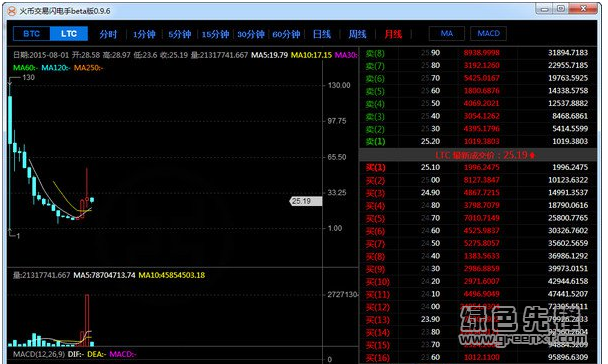Image resolution: width=608 pixels, height=364 pixels.
Task: Minimize the trading window
Action: coord(544,9)
